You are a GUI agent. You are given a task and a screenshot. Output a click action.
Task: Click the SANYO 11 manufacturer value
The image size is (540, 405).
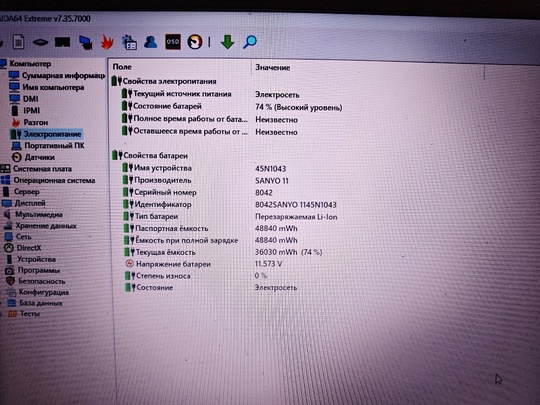272,180
